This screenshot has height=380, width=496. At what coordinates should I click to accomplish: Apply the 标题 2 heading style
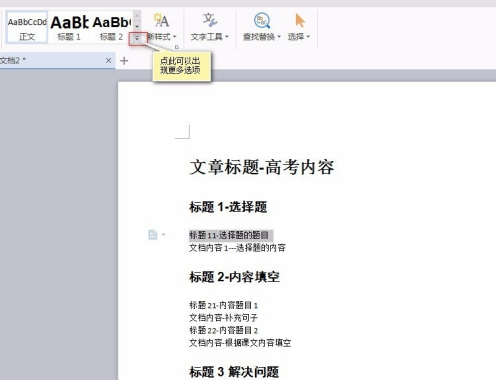(x=111, y=27)
